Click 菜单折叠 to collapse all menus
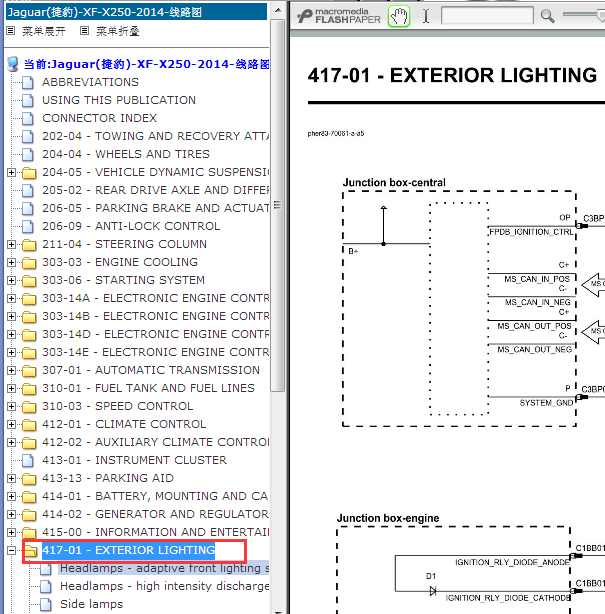Image resolution: width=605 pixels, height=614 pixels. click(x=117, y=31)
